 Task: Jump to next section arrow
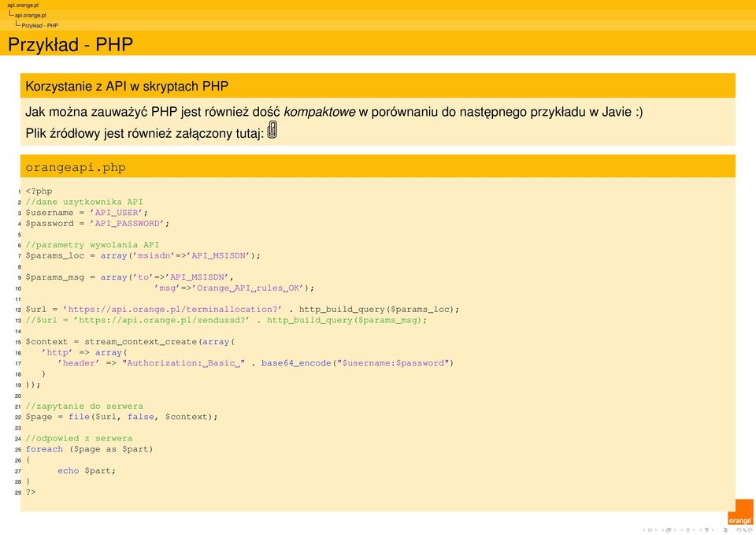pos(713,530)
